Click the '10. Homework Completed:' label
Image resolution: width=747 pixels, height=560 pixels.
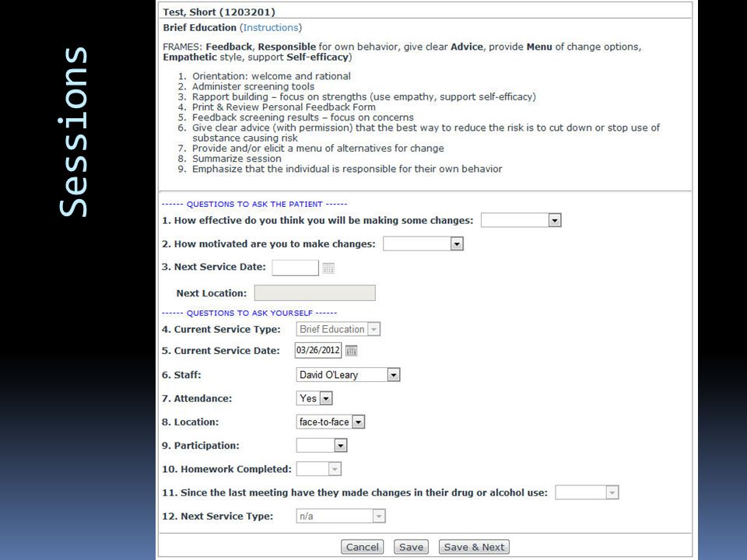(x=226, y=469)
